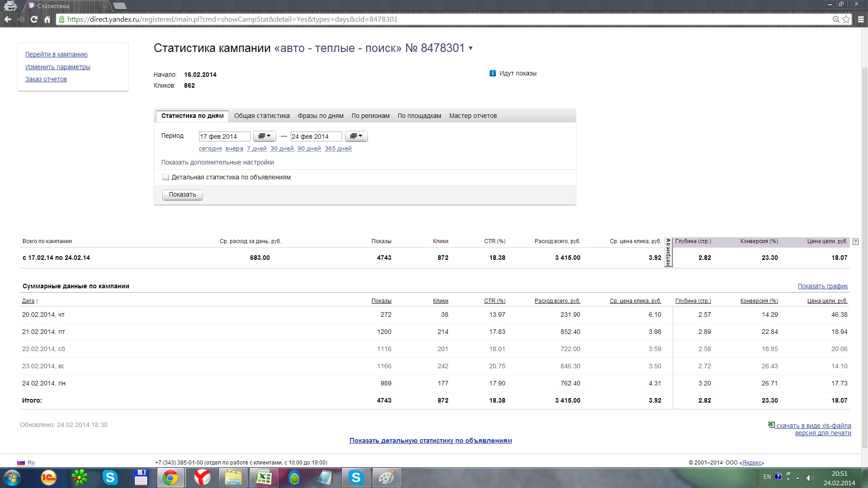Screen dimensions: 868x488
Task: Open the start date calendar picker
Action: coord(264,136)
